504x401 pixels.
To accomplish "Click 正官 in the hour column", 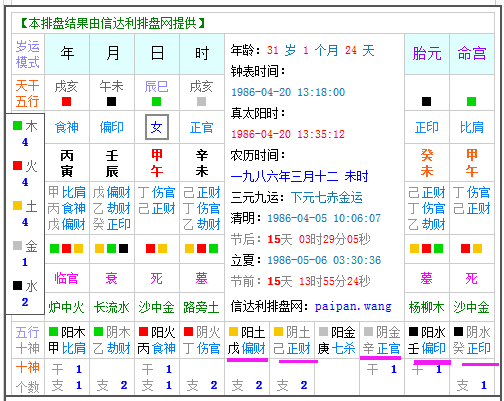I will coord(202,127).
